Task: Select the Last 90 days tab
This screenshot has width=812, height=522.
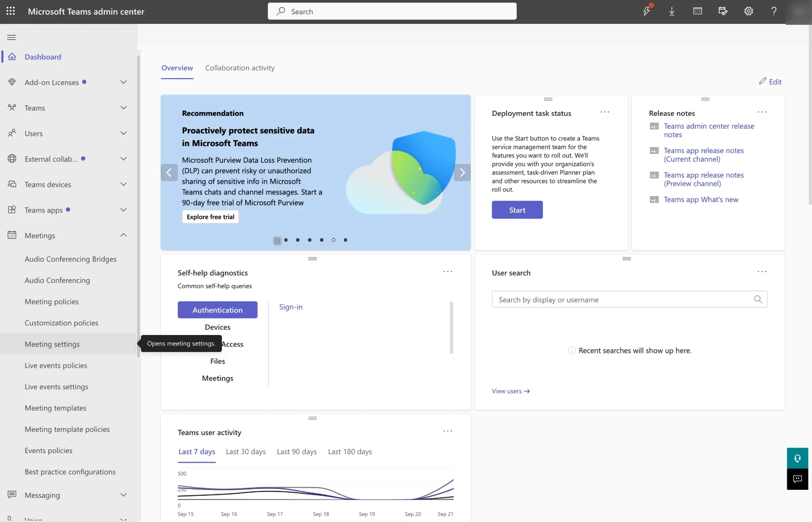Action: (297, 452)
